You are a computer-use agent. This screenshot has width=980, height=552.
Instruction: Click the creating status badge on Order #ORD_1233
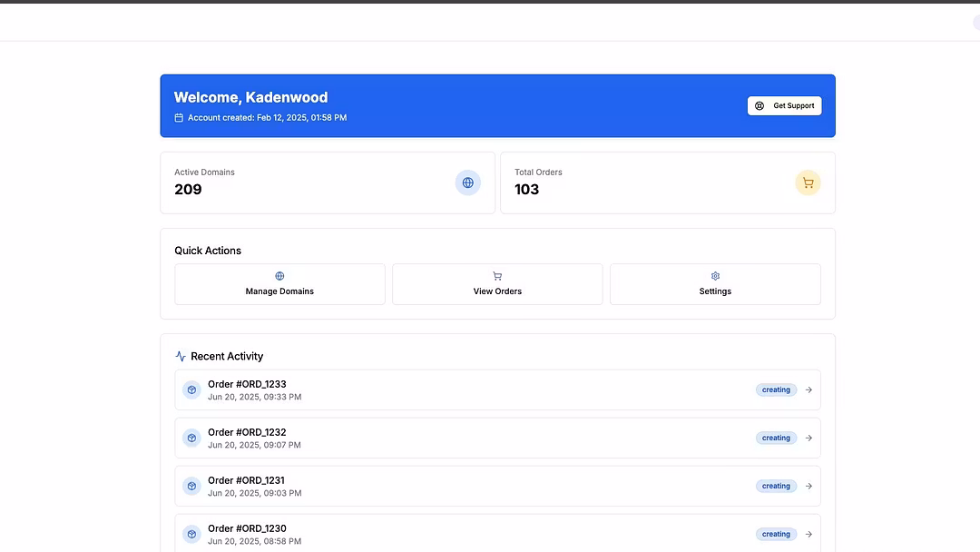click(x=776, y=390)
